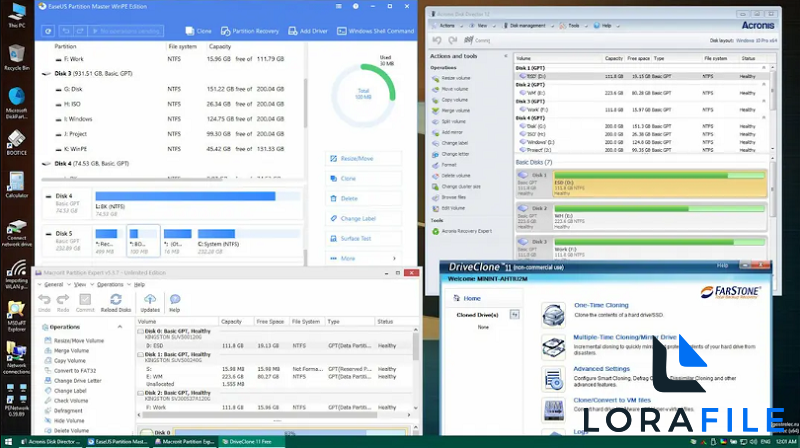Click Acronis redo arrow icon
The image size is (800, 448).
click(452, 40)
